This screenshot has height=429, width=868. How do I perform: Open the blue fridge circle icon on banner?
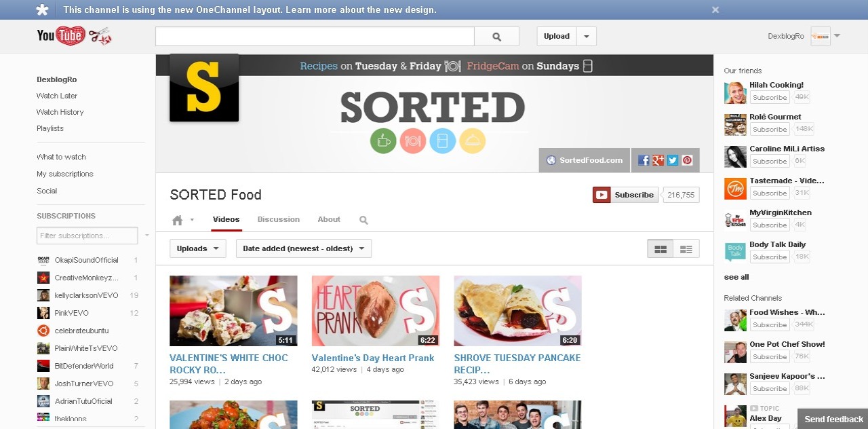(443, 141)
